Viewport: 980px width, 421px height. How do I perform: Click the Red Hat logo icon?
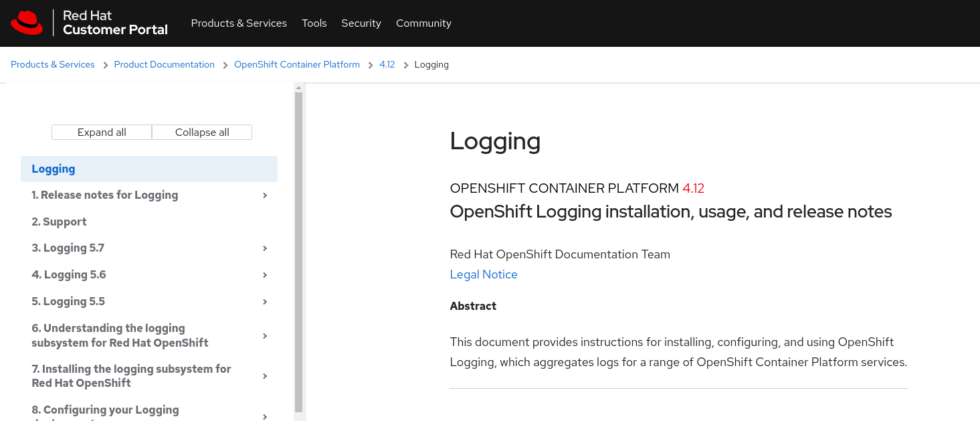(x=27, y=23)
